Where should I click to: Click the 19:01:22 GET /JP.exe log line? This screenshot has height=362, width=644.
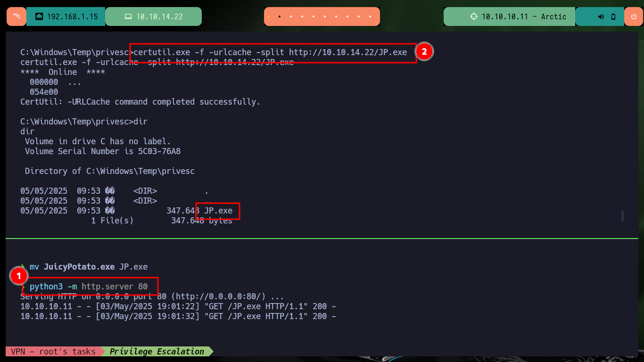pos(178,306)
